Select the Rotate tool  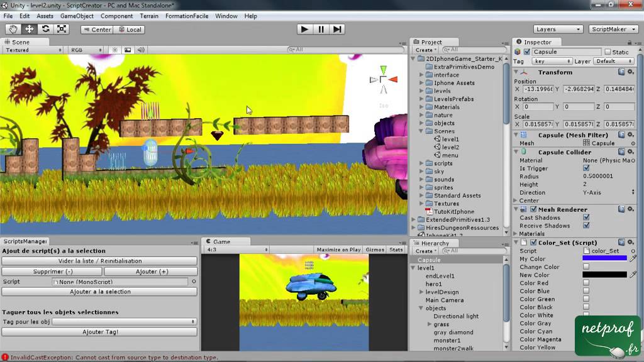click(45, 29)
